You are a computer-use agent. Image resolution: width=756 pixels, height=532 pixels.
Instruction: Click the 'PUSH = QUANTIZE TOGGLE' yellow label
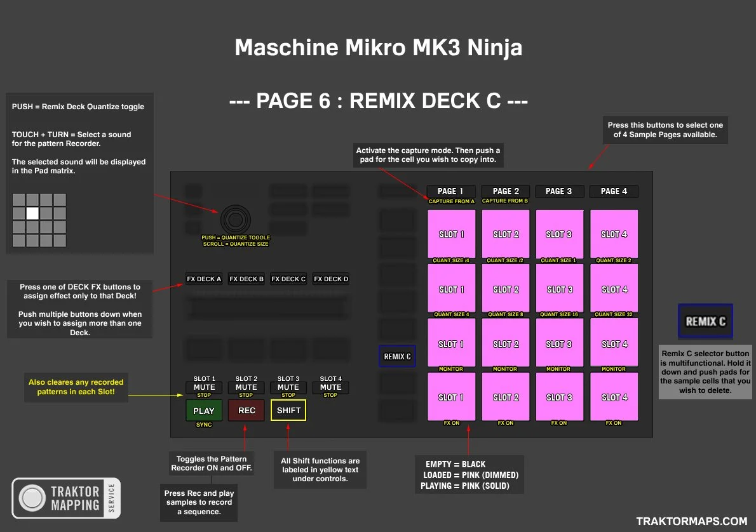point(236,237)
